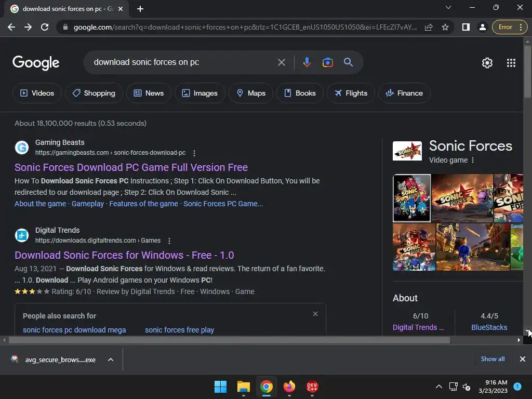Screen dimensions: 532x399
Task: Open more options beside 'Video game' label
Action: pos(473,160)
